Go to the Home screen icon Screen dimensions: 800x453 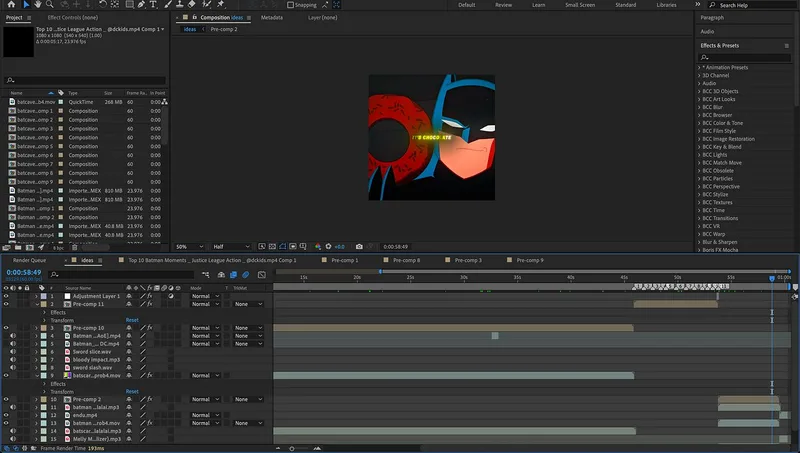[x=11, y=5]
